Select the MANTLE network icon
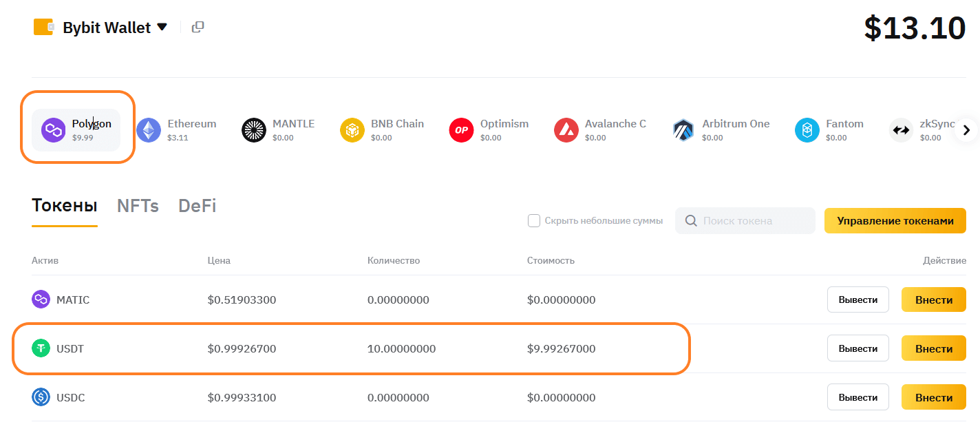980x431 pixels. pyautogui.click(x=254, y=130)
